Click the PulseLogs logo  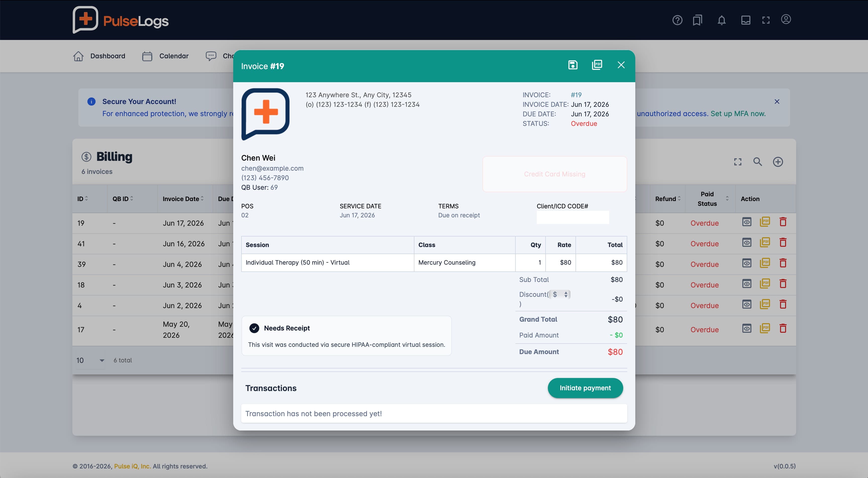pyautogui.click(x=120, y=20)
